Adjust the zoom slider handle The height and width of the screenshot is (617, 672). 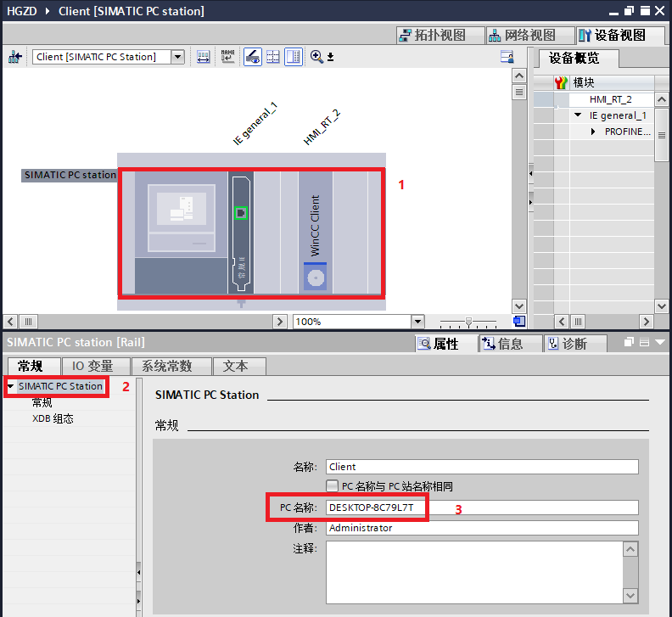click(x=469, y=322)
